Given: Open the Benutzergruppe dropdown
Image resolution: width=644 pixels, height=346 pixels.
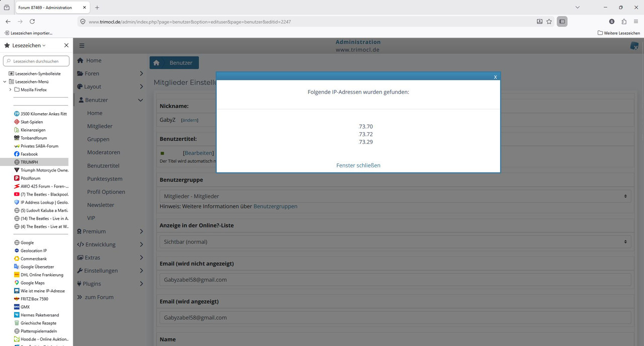Looking at the screenshot, I should [x=395, y=196].
